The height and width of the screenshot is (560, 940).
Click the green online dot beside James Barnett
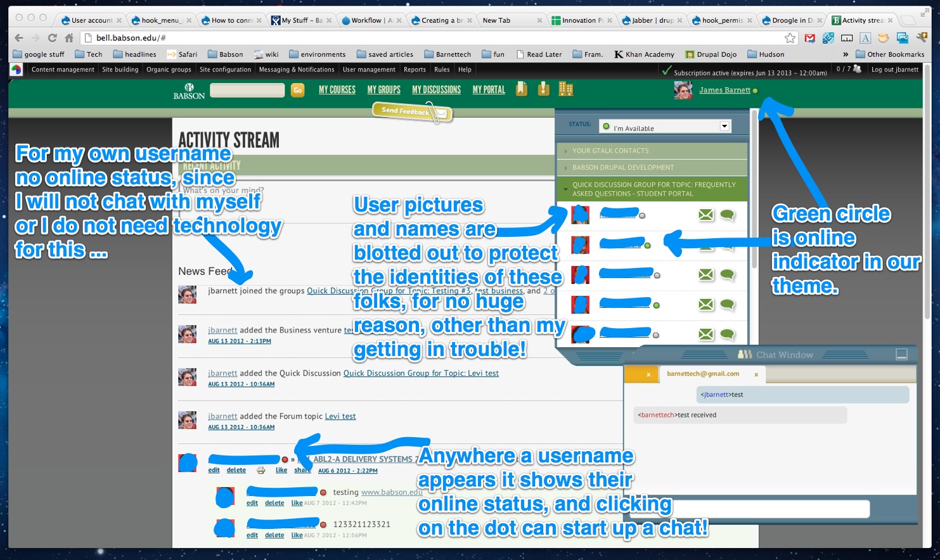(755, 91)
